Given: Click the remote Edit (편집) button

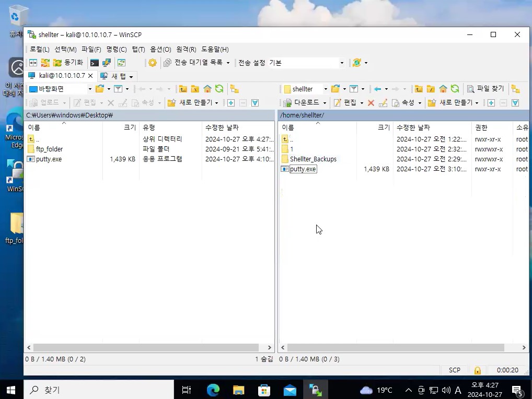Looking at the screenshot, I should [345, 103].
